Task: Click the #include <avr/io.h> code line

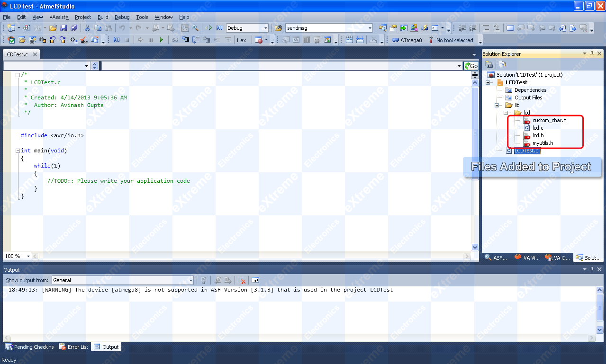Action: 52,135
